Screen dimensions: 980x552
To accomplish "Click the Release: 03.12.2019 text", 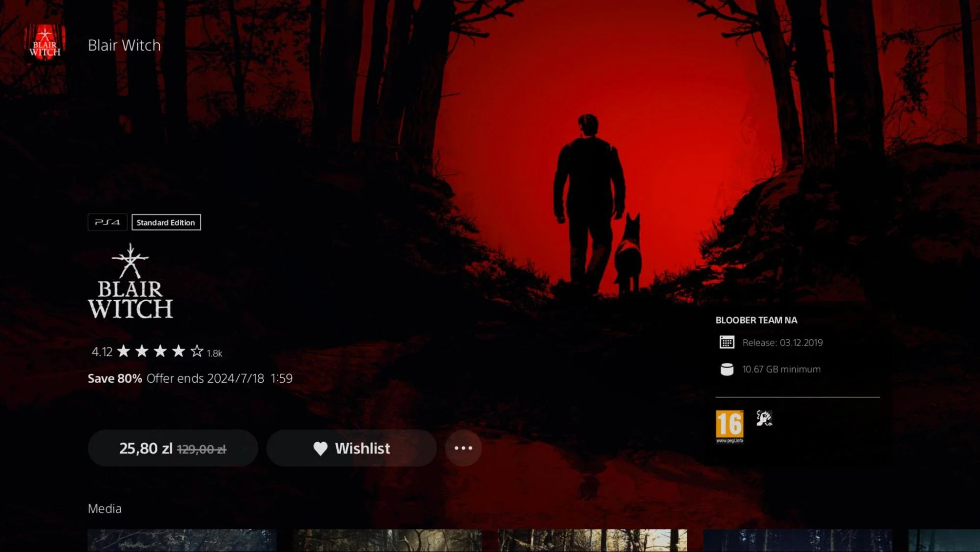I will (782, 342).
